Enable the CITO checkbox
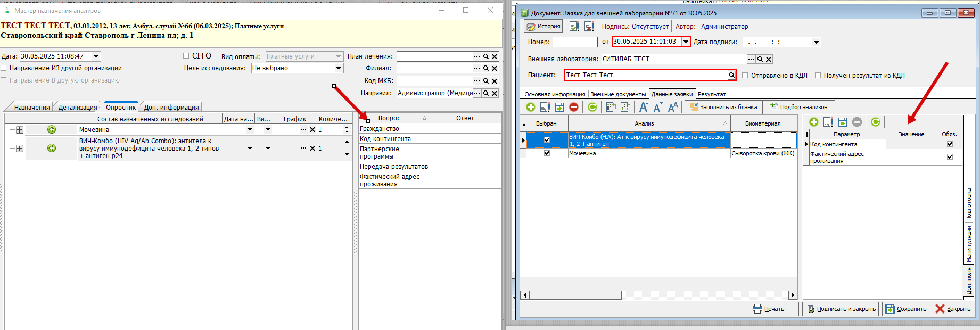The height and width of the screenshot is (330, 980). tap(186, 55)
